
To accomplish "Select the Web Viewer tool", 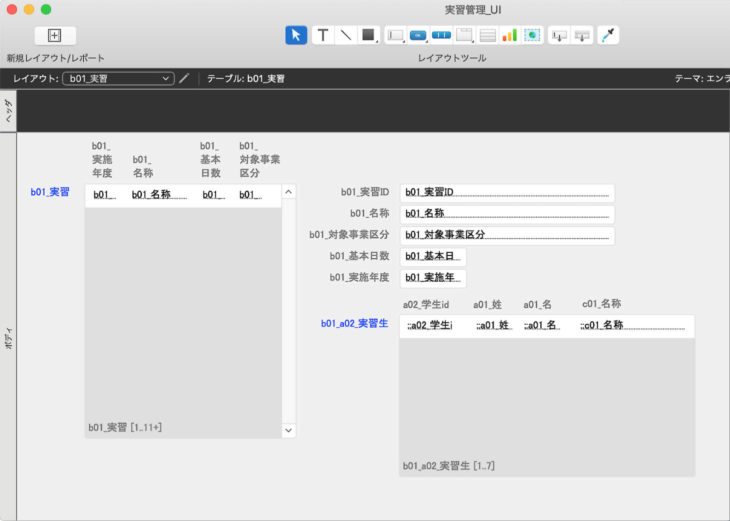I will click(x=532, y=35).
